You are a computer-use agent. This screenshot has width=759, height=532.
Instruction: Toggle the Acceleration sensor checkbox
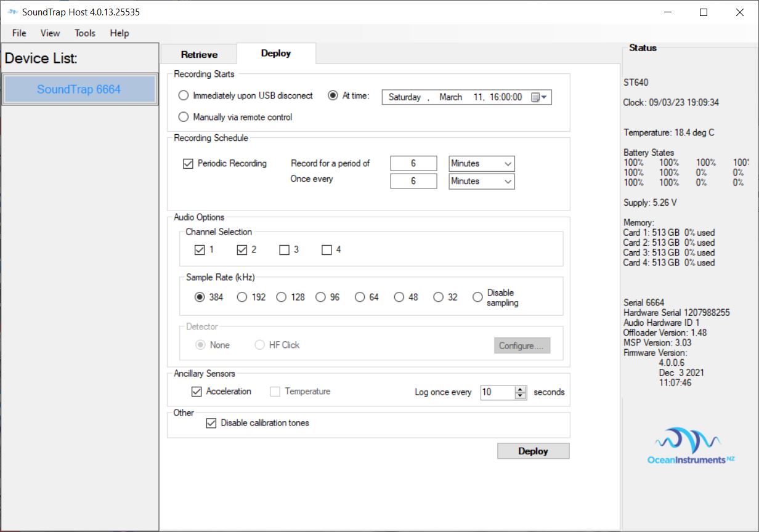[x=197, y=392]
